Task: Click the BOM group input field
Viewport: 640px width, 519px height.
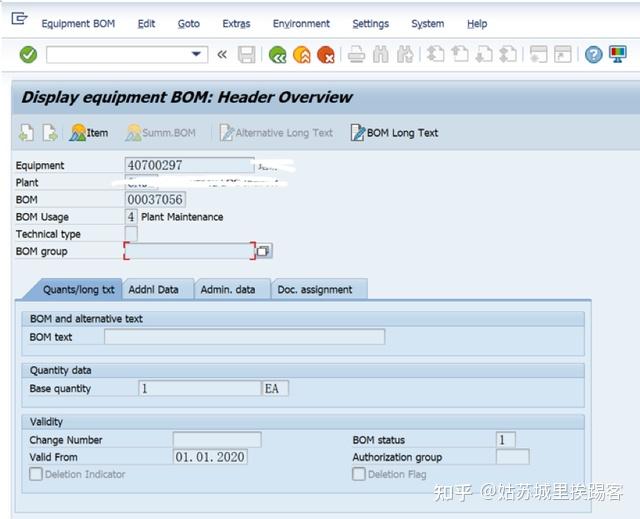Action: tap(190, 251)
